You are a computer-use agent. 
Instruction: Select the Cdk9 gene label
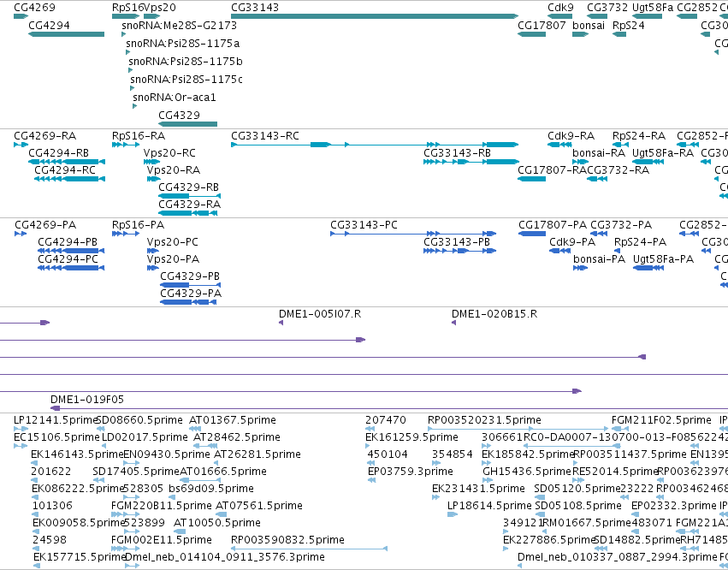click(x=560, y=8)
